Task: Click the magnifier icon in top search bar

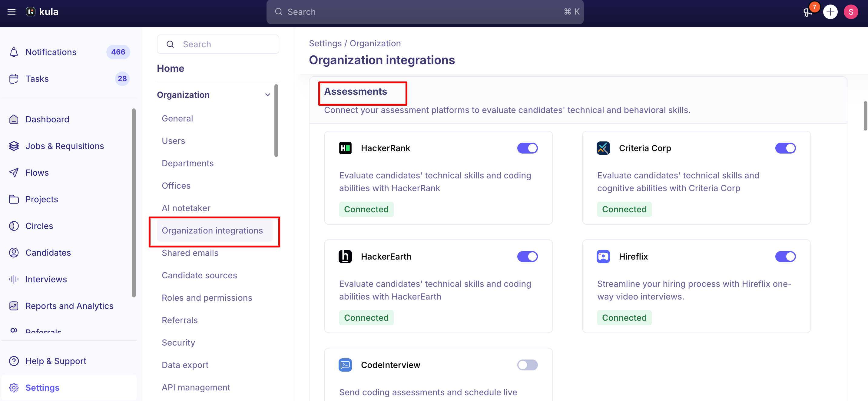Action: point(278,12)
